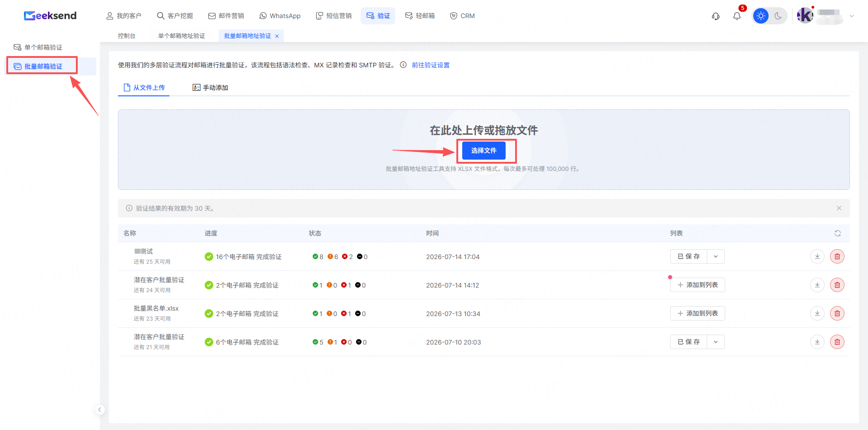The height and width of the screenshot is (430, 868).
Task: Delete the 2026-07-14 17:04 row
Action: (837, 256)
